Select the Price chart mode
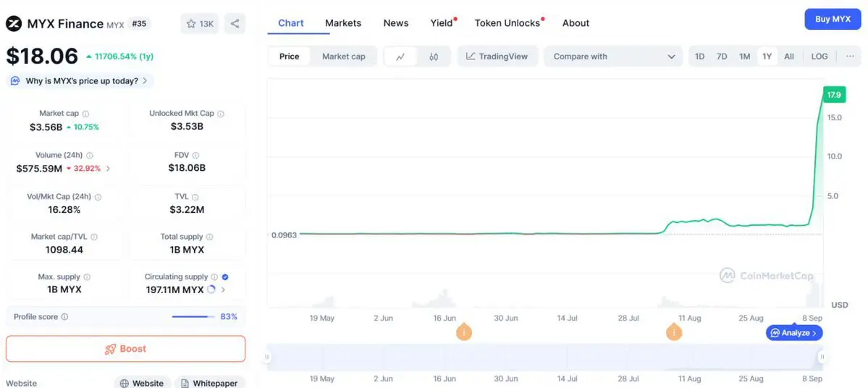The height and width of the screenshot is (388, 868). click(x=289, y=56)
